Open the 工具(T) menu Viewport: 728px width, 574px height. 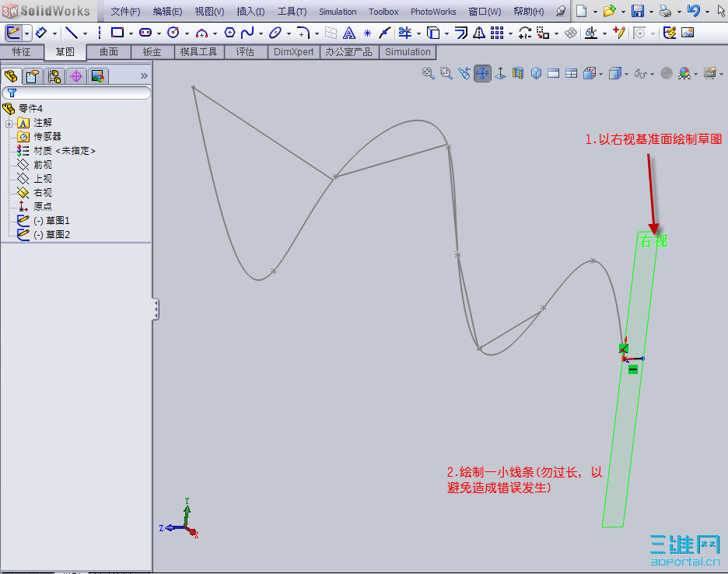coord(292,12)
